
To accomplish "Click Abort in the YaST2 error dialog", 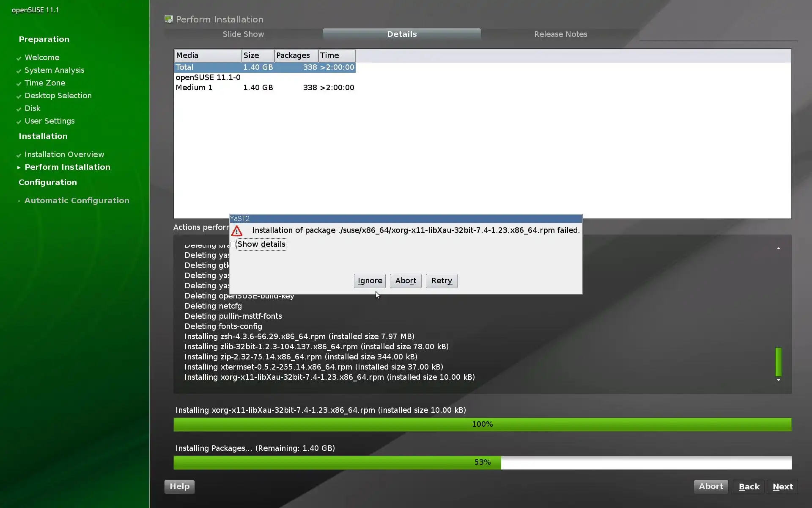I will tap(405, 281).
